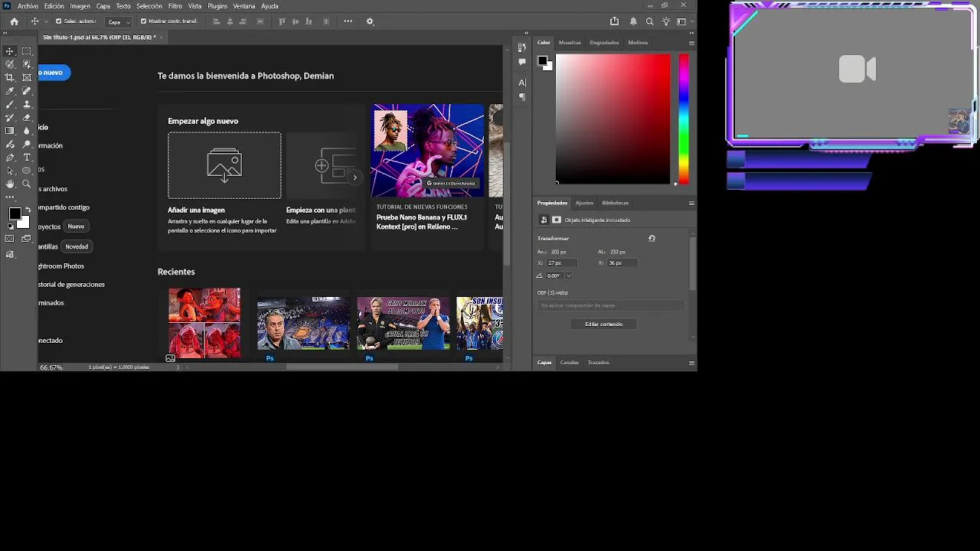Click the foreground color swatch in toolbox
980x551 pixels.
(x=15, y=214)
